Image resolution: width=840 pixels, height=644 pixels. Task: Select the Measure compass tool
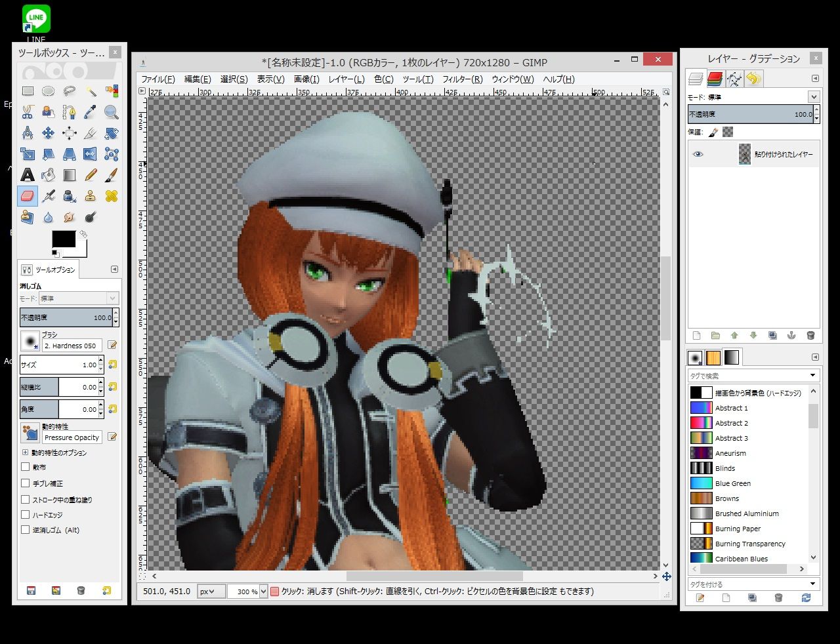click(x=28, y=133)
